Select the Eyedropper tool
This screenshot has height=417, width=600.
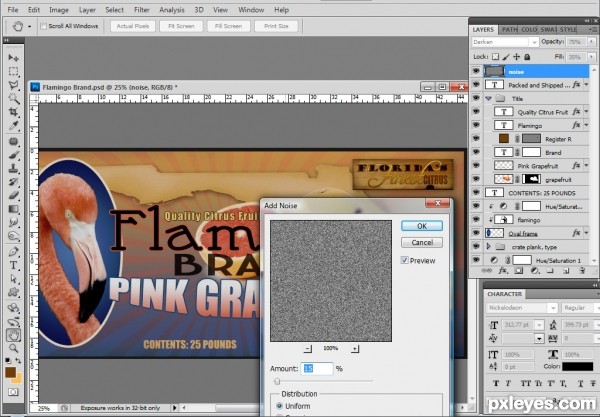tap(13, 125)
